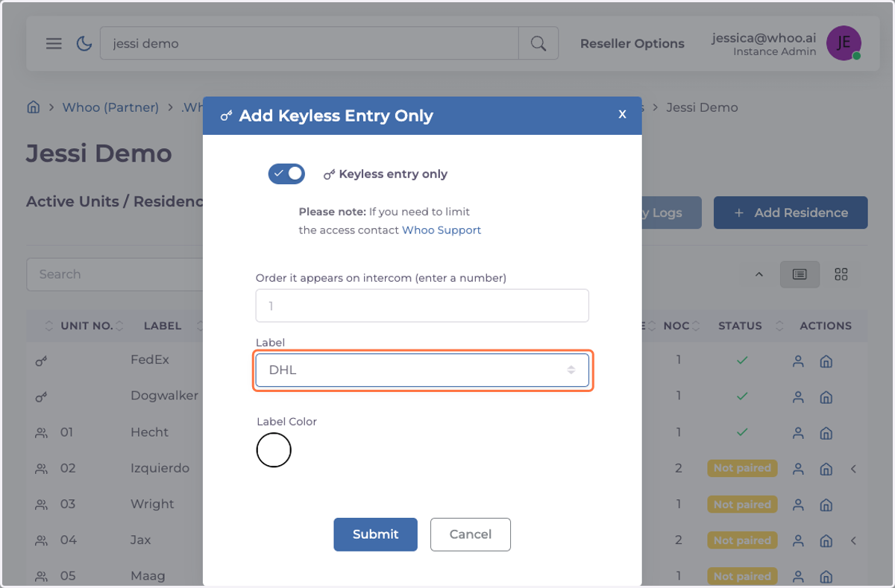
Task: Click the Izquierdo label cell
Action: coord(160,468)
